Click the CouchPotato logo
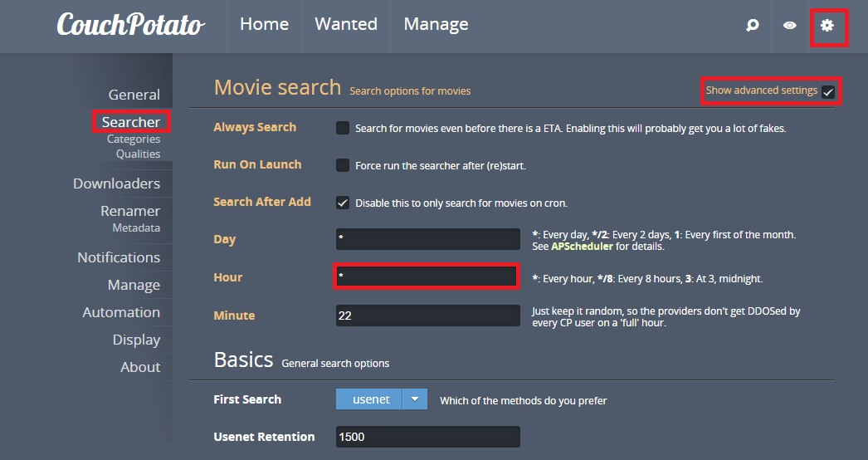Viewport: 868px width, 460px height. point(130,25)
